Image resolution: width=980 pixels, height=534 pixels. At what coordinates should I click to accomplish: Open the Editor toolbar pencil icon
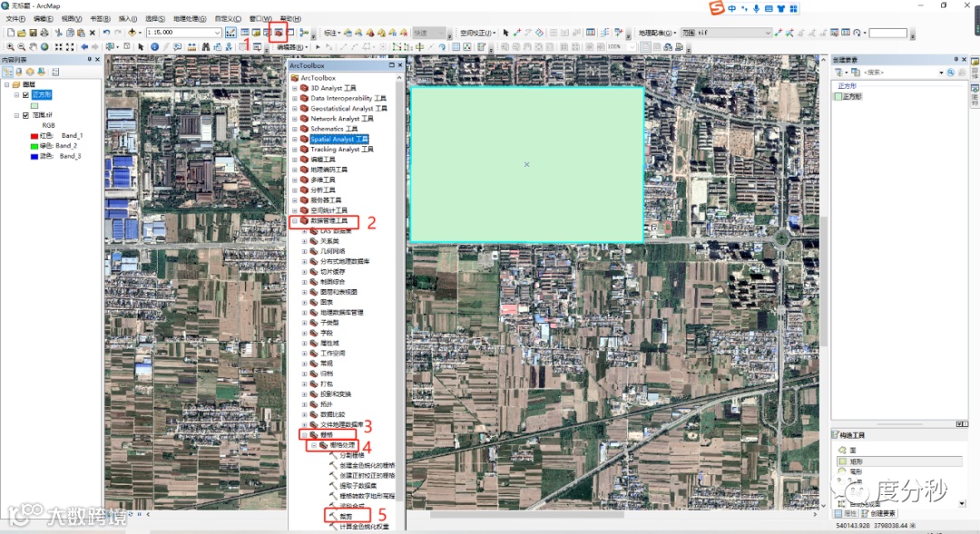point(230,33)
